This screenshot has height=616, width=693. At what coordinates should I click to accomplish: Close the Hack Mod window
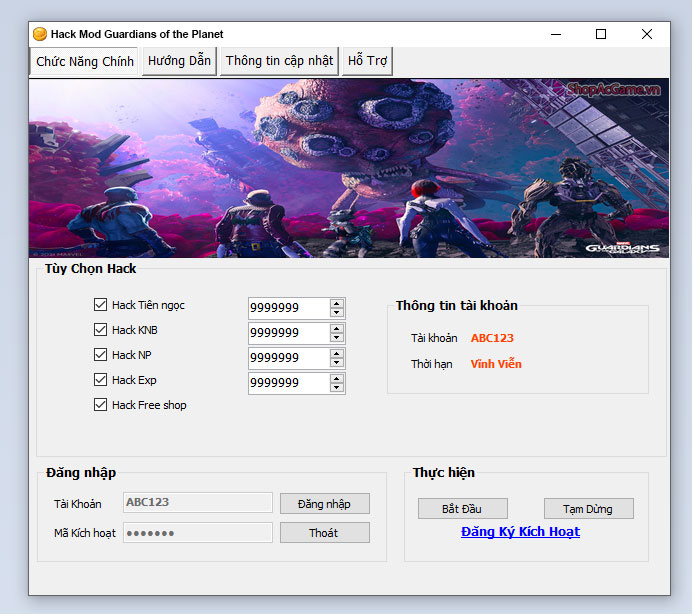647,34
